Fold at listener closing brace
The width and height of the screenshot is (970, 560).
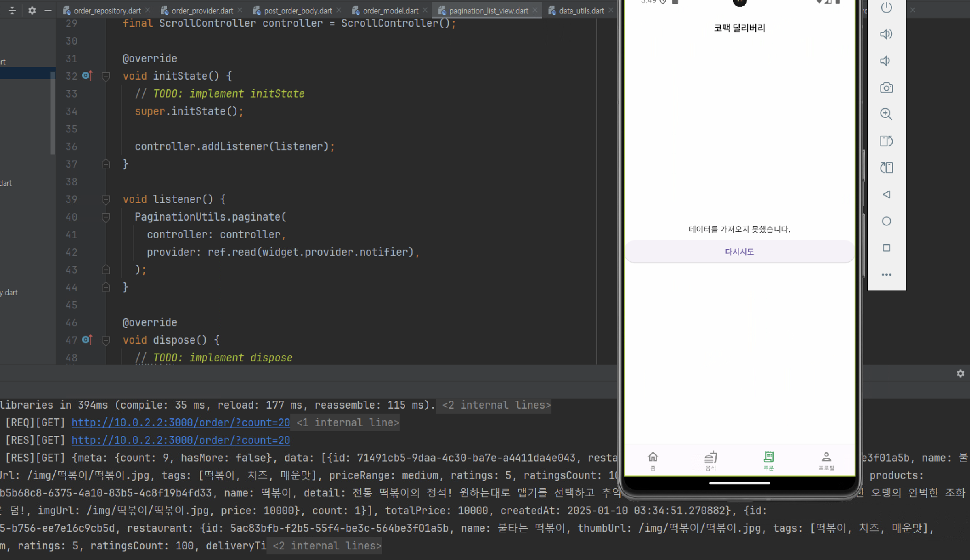point(106,287)
